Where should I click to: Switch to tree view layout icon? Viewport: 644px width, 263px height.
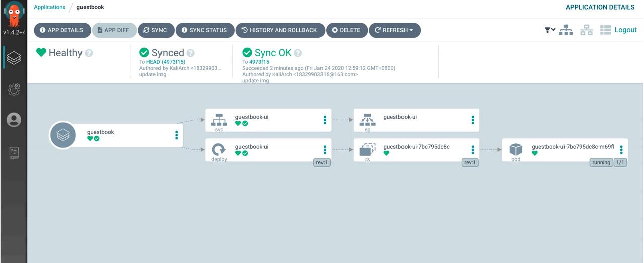click(x=566, y=30)
